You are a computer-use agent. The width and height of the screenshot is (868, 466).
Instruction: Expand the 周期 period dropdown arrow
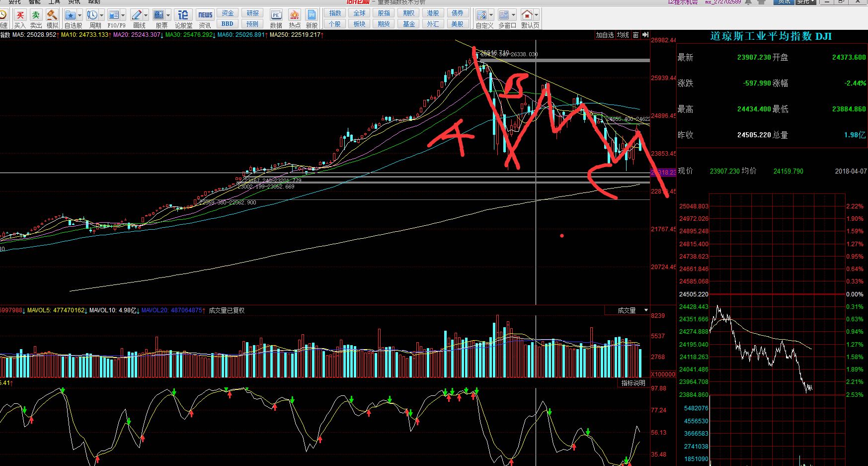coord(101,15)
